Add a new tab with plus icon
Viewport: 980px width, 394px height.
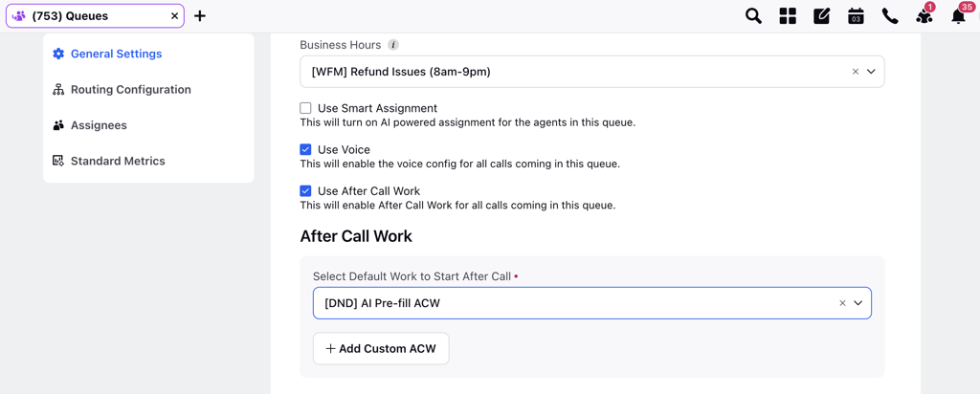199,16
